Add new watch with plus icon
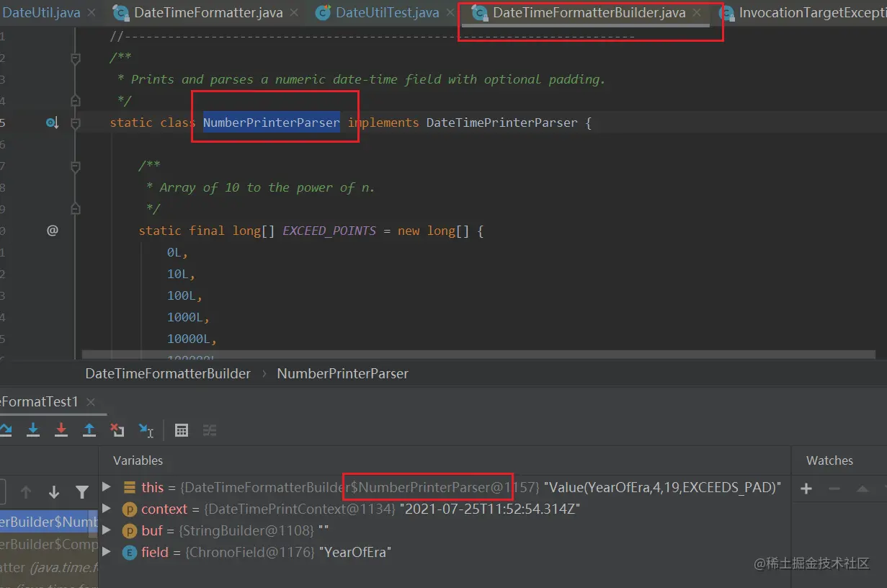This screenshot has height=588, width=887. (x=806, y=489)
